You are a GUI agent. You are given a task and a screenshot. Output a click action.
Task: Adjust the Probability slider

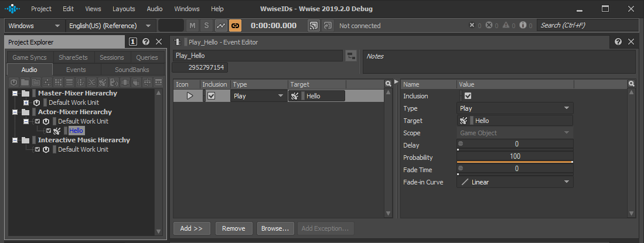click(514, 161)
